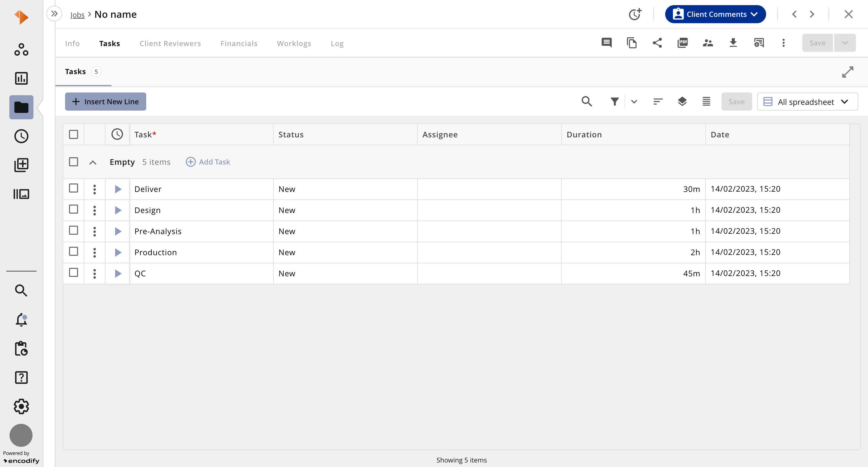Open the add-to-library sidebar icon
The height and width of the screenshot is (467, 868).
(x=21, y=165)
